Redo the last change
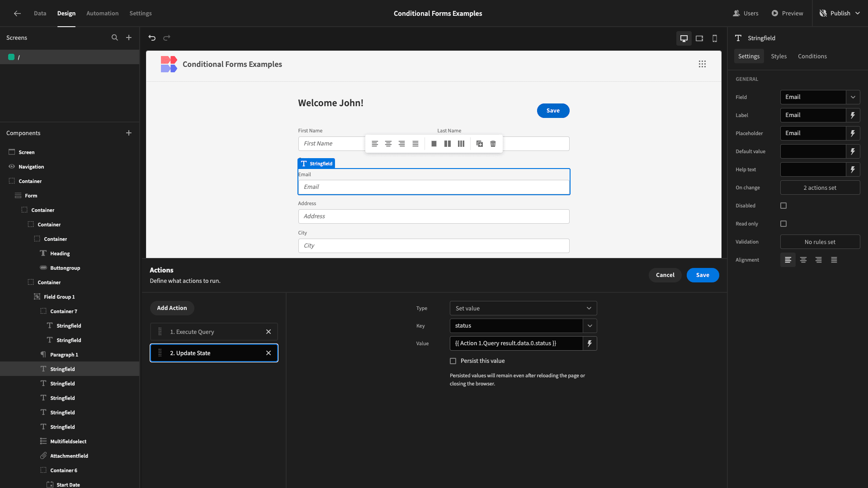The width and height of the screenshot is (868, 488). (167, 38)
